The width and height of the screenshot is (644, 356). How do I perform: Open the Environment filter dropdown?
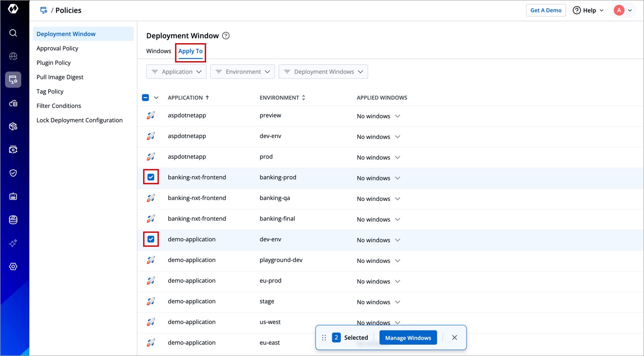click(x=243, y=72)
